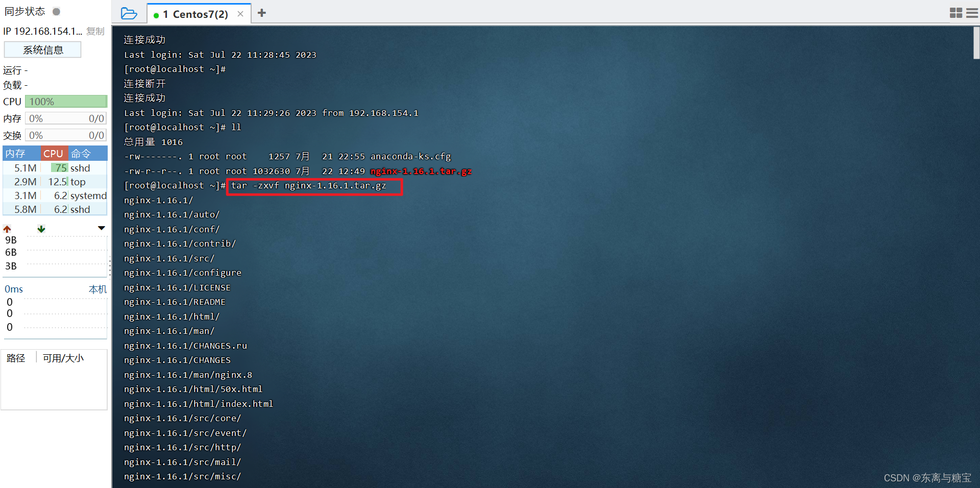Image resolution: width=980 pixels, height=488 pixels.
Task: Switch to the grid layout view icon
Action: 955,13
